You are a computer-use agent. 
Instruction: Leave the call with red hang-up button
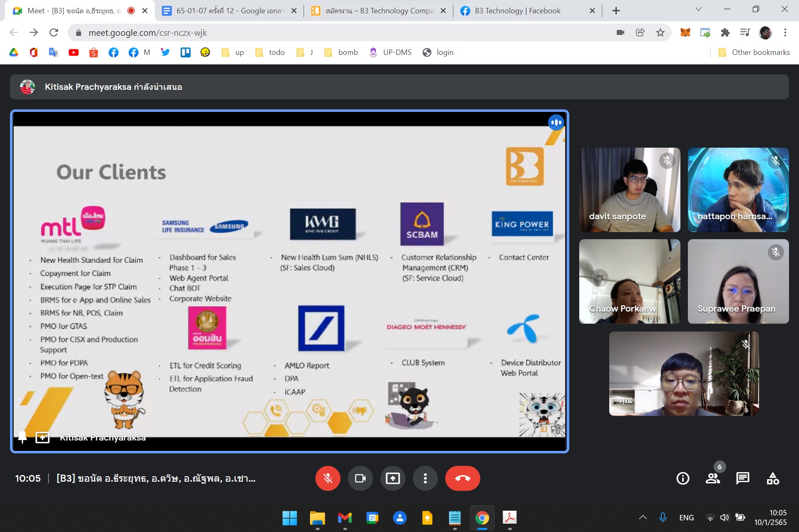coord(462,478)
